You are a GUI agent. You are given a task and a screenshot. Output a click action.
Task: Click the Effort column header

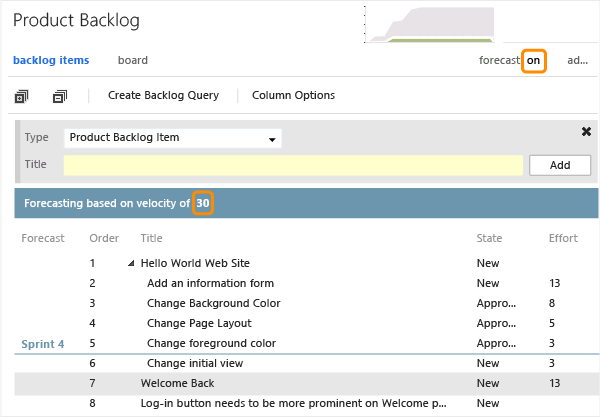point(563,238)
